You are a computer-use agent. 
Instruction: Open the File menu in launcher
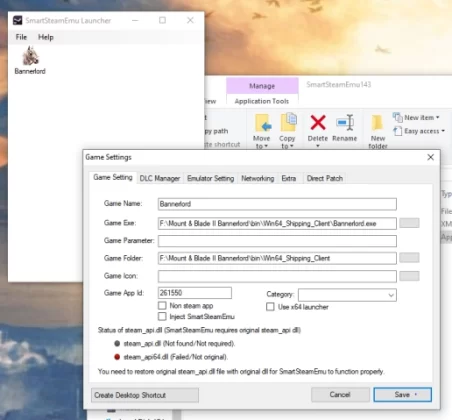point(21,37)
